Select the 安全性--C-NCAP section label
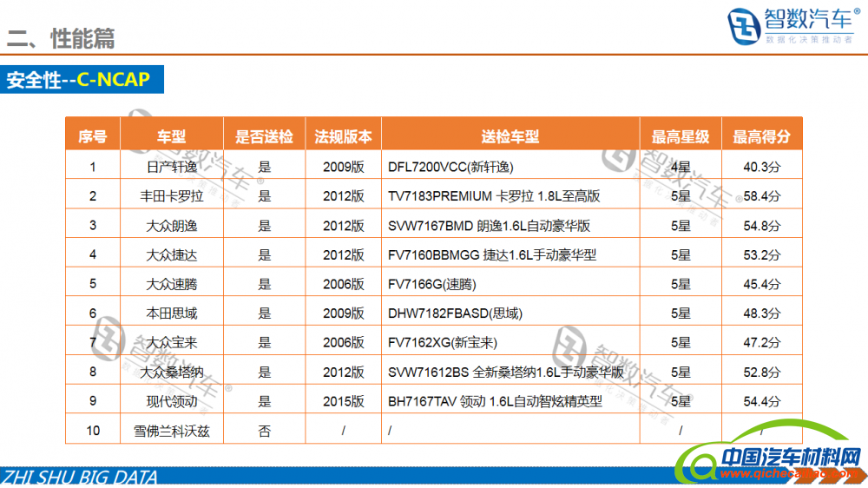 [78, 80]
